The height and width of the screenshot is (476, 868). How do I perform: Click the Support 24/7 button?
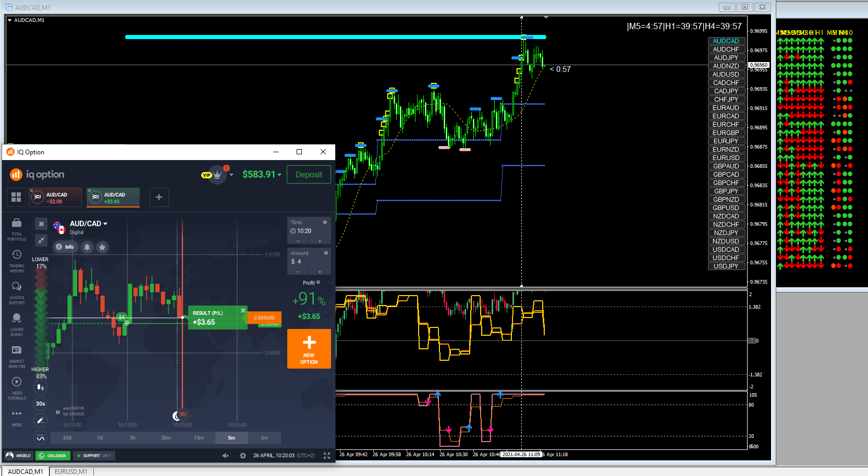click(93, 456)
